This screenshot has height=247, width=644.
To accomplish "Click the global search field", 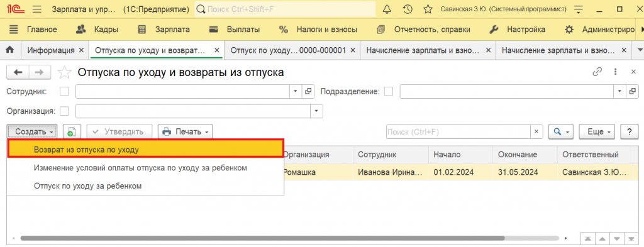I will pyautogui.click(x=286, y=9).
